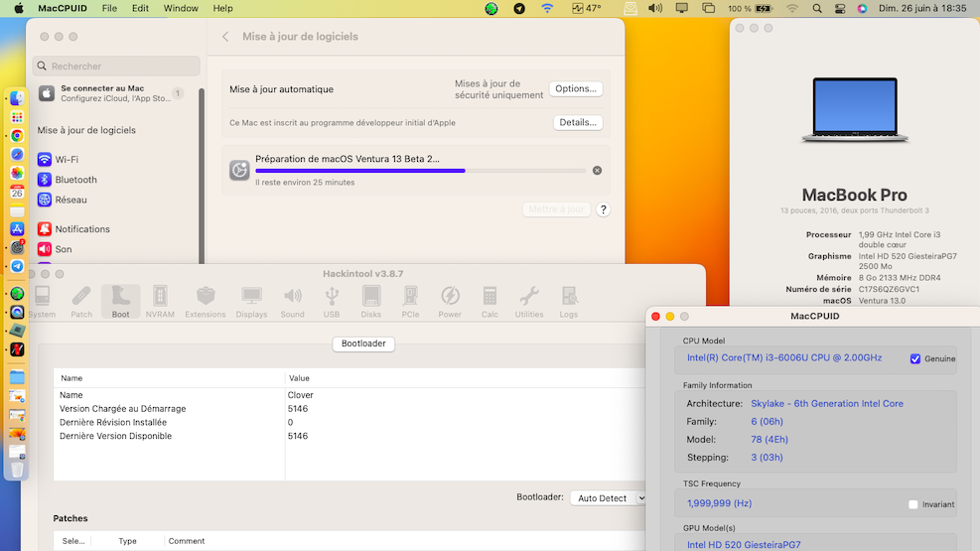Open Control Center in menu bar
Image resolution: width=980 pixels, height=551 pixels.
pos(839,8)
